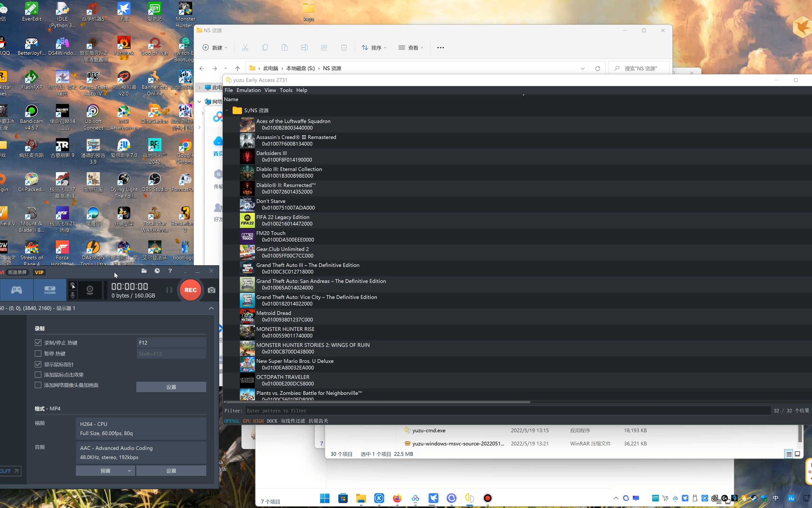
Task: Open the yuzu Help menu
Action: point(302,90)
